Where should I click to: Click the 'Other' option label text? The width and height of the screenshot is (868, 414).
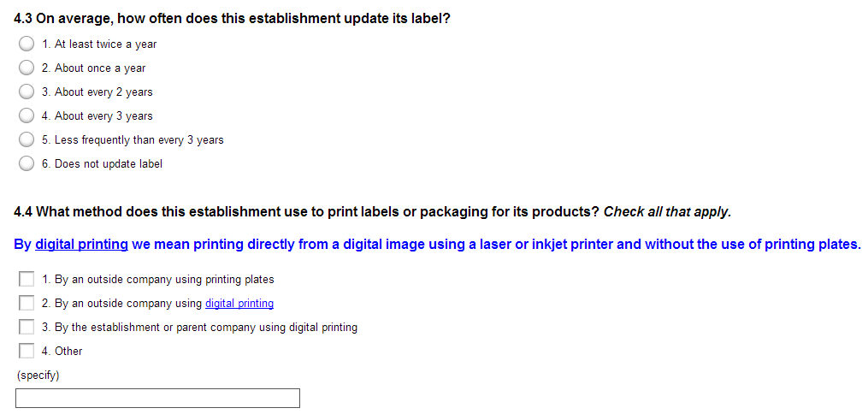(68, 352)
